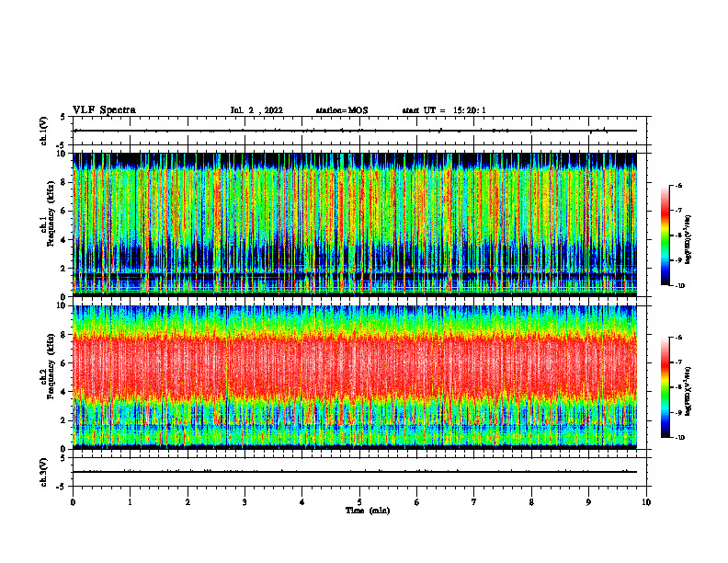This screenshot has height=563, width=728.
Task: Click time axis tick label "1"
Action: tap(131, 502)
